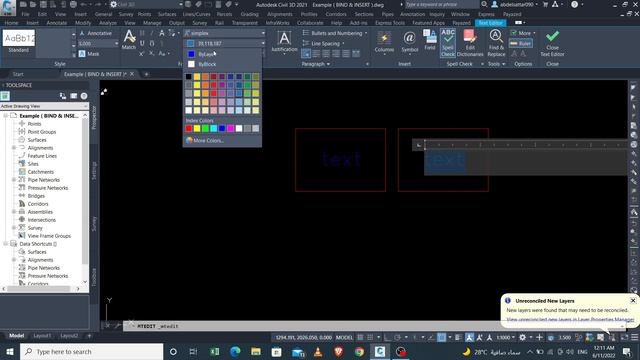Close the Text Editor with green check

[x=552, y=43]
